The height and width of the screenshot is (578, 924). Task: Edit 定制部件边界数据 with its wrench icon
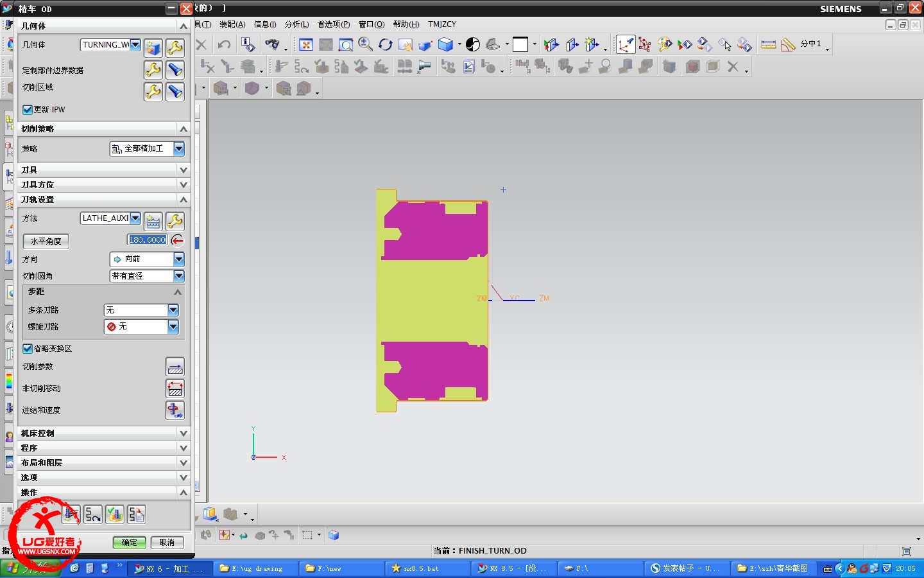[153, 69]
